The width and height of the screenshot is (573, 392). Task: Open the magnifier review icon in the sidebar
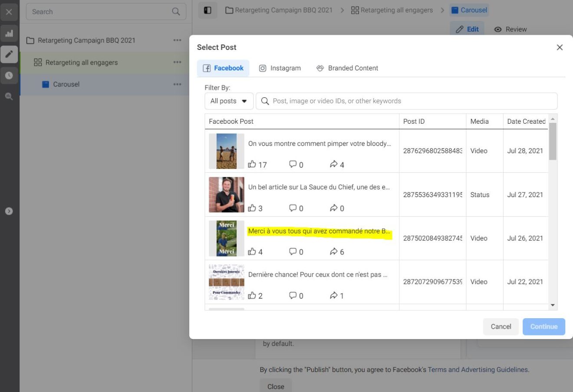pyautogui.click(x=9, y=96)
